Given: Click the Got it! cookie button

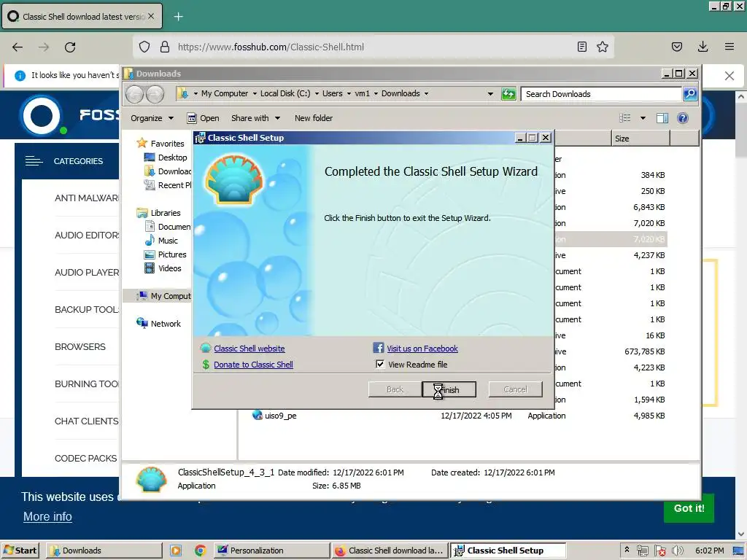Looking at the screenshot, I should pos(689,508).
